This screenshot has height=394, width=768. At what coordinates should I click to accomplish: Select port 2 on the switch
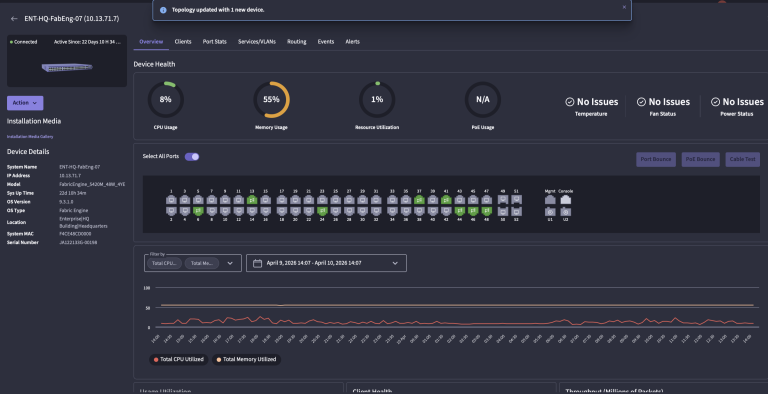(x=171, y=211)
